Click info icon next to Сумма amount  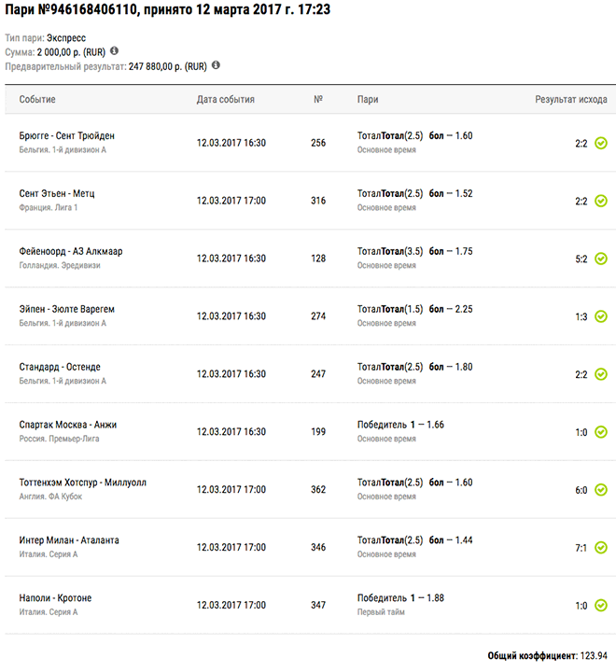pos(114,51)
